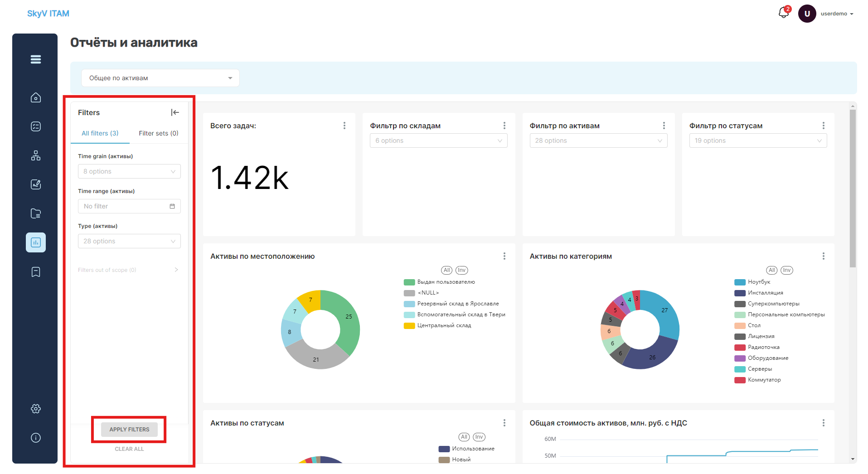Open the tasks checklist sidebar icon
868x474 pixels.
click(x=36, y=126)
